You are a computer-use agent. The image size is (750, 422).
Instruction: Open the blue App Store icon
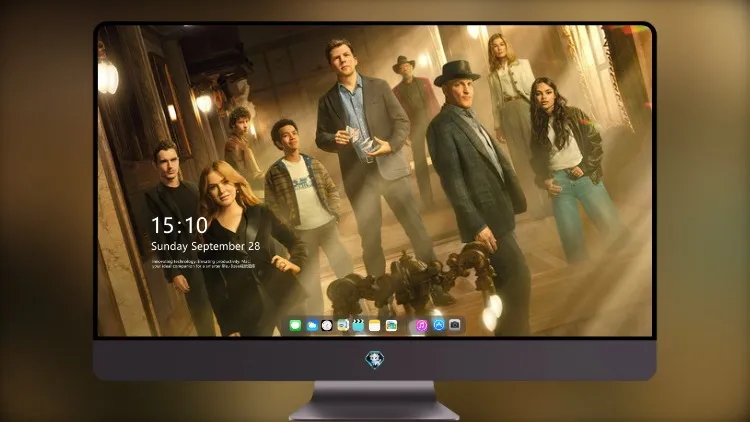[439, 325]
